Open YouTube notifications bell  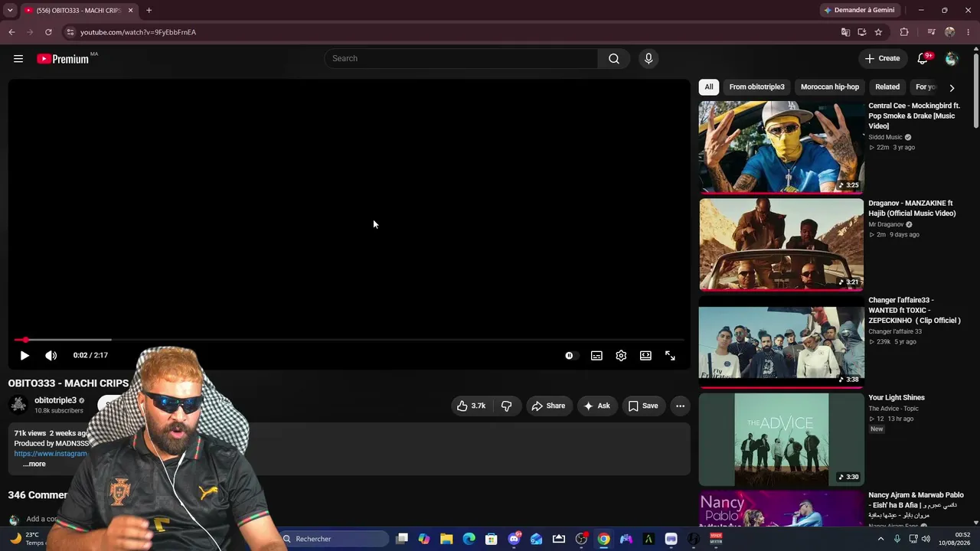click(x=923, y=59)
